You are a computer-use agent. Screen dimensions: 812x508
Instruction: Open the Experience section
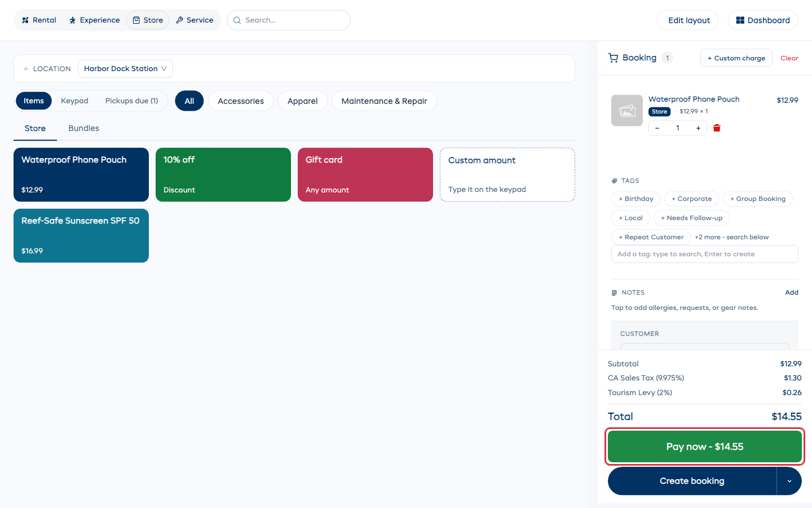[x=94, y=20]
